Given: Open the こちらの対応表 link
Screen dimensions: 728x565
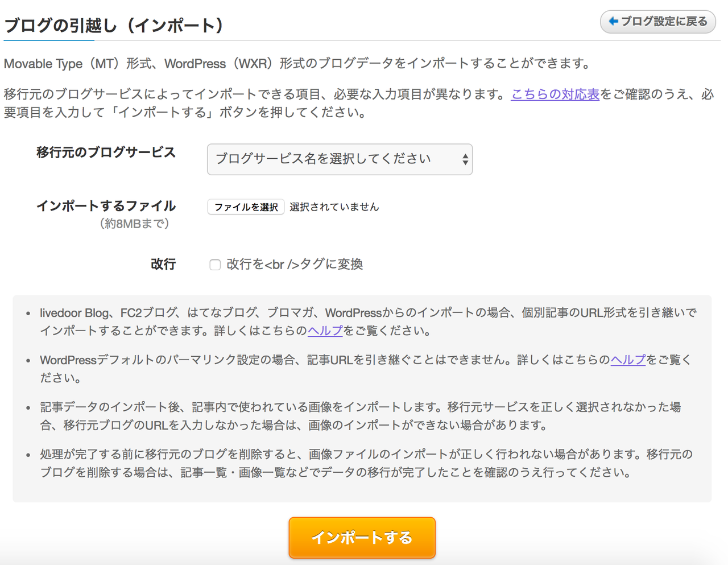Looking at the screenshot, I should [x=555, y=94].
